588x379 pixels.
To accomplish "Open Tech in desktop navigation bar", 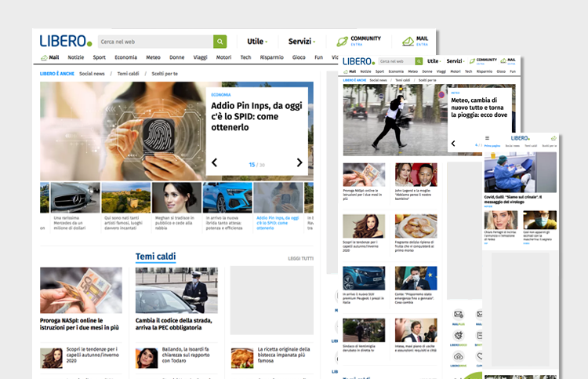I will 245,57.
